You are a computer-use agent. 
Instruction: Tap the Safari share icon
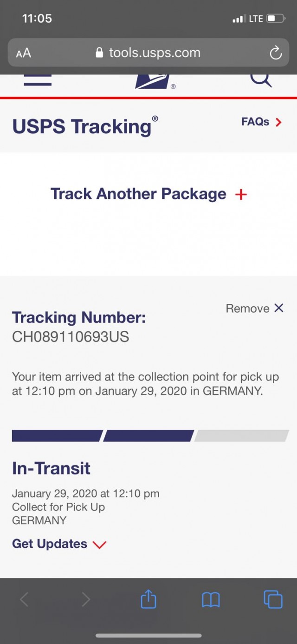tap(148, 599)
